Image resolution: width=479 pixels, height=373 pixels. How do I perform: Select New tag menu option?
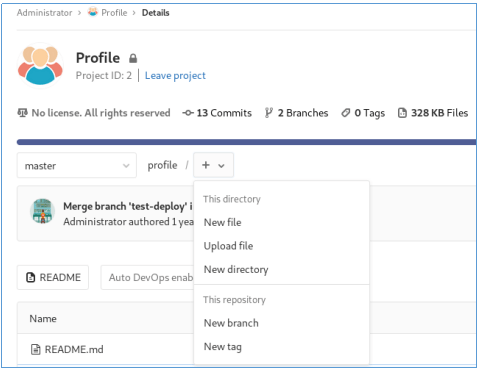[223, 347]
